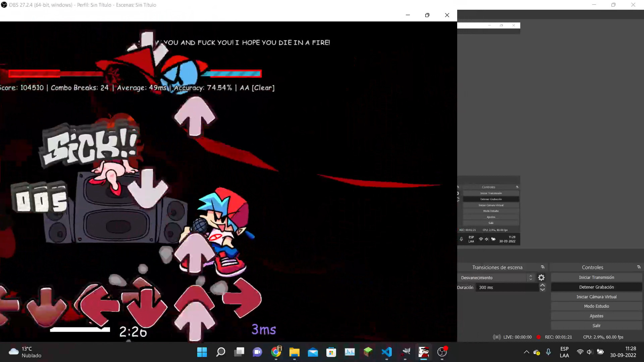The image size is (644, 362).
Task: Open Google Chrome from taskbar
Action: pyautogui.click(x=276, y=352)
